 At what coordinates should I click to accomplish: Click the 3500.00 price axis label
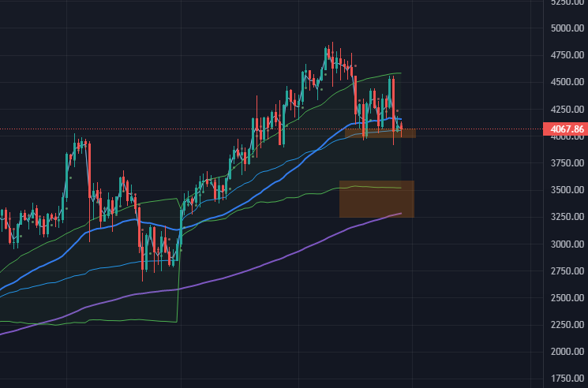(567, 190)
